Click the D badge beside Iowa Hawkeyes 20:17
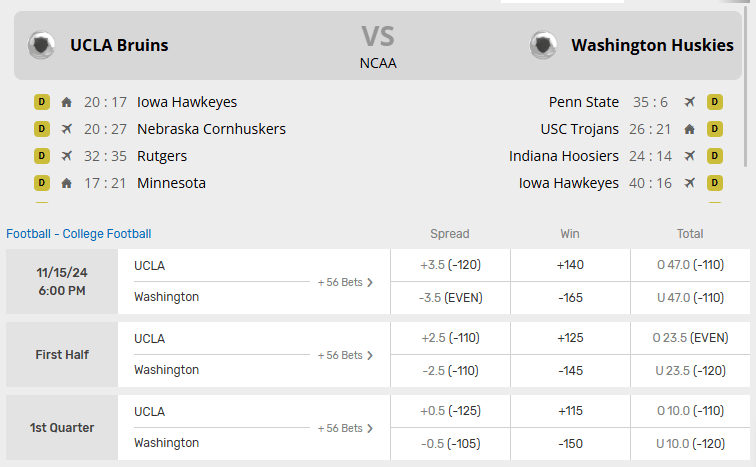 click(x=42, y=101)
